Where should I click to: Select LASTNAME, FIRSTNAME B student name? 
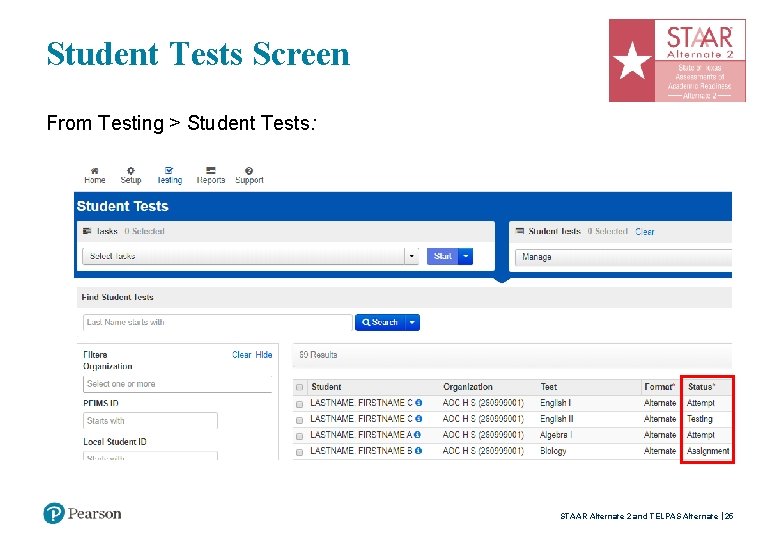[361, 450]
